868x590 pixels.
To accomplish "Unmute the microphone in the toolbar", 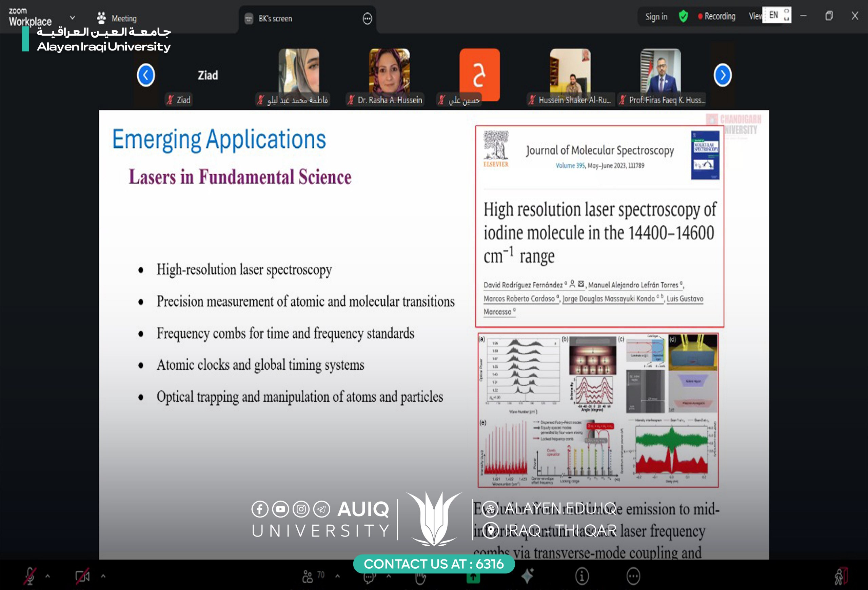I will [30, 576].
